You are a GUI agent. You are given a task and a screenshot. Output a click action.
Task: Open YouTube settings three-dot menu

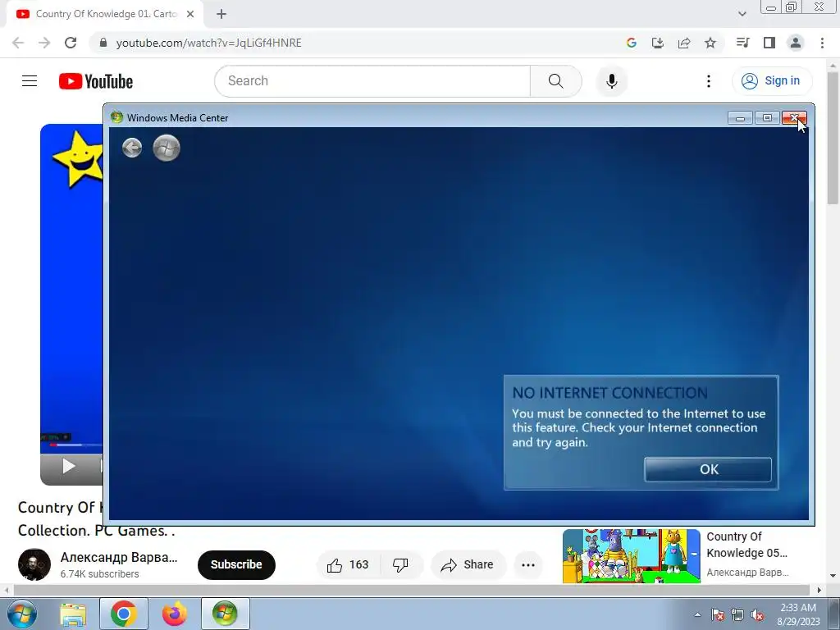[x=708, y=81]
